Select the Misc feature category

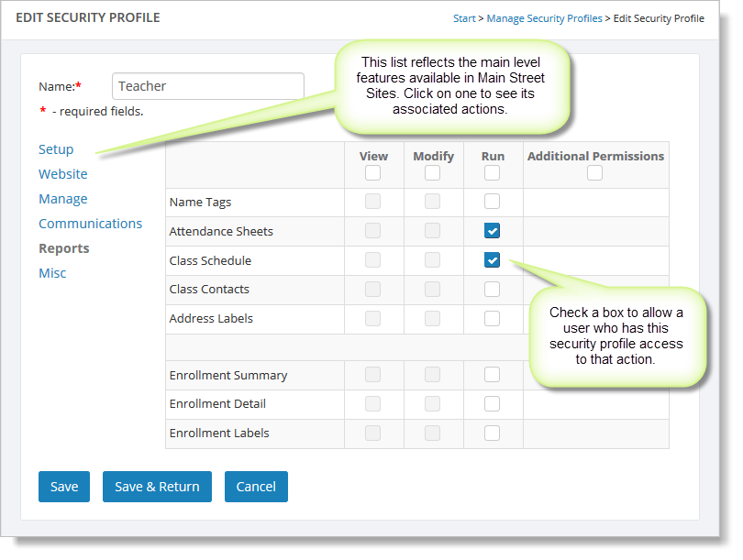(52, 273)
